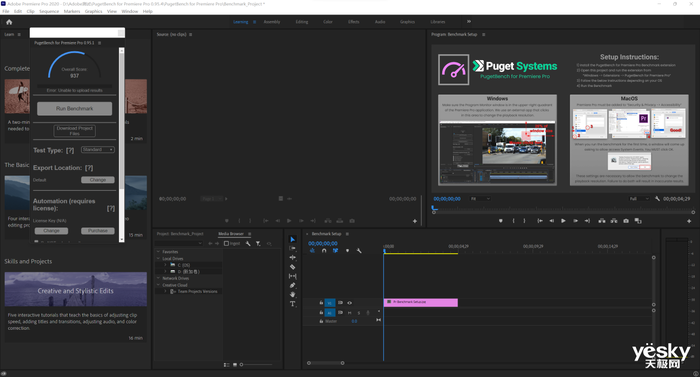This screenshot has height=377, width=700.
Task: Mute track A1
Action: pos(350,313)
